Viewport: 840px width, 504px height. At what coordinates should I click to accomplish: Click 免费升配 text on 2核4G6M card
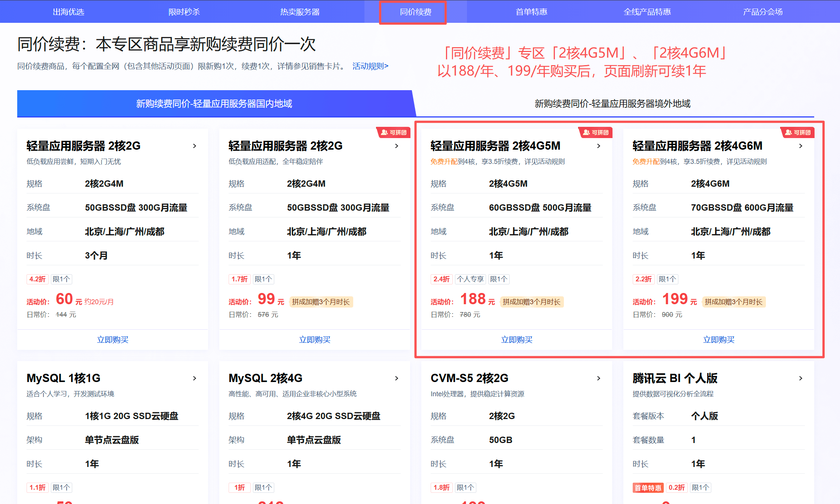(646, 162)
